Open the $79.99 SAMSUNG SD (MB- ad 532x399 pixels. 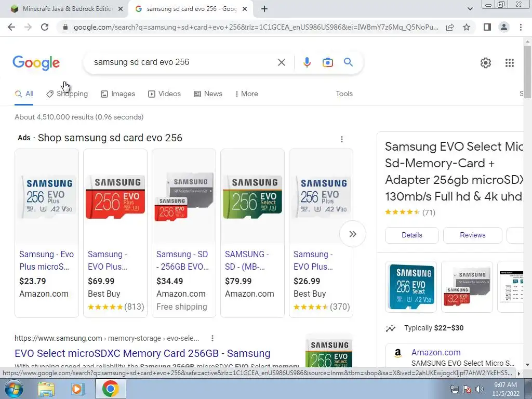click(252, 233)
